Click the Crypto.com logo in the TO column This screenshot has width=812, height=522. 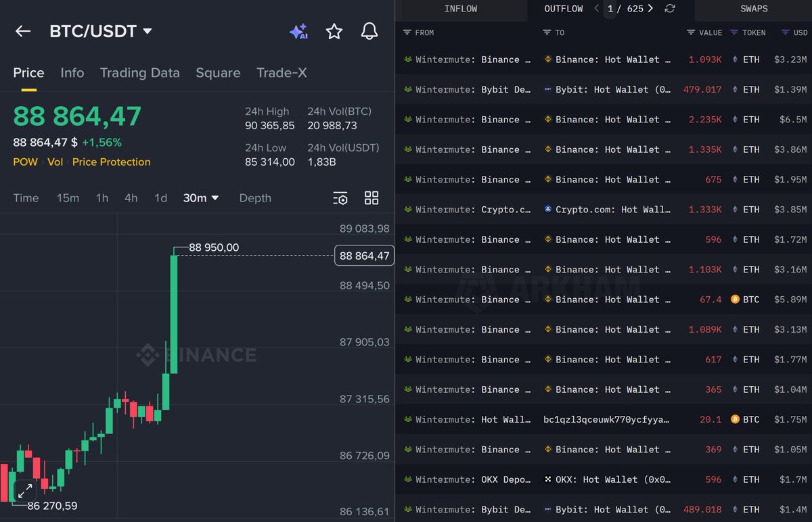548,210
